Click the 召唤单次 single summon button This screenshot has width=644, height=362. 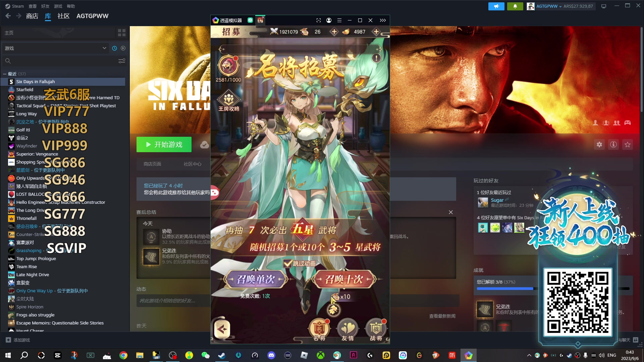[256, 279]
